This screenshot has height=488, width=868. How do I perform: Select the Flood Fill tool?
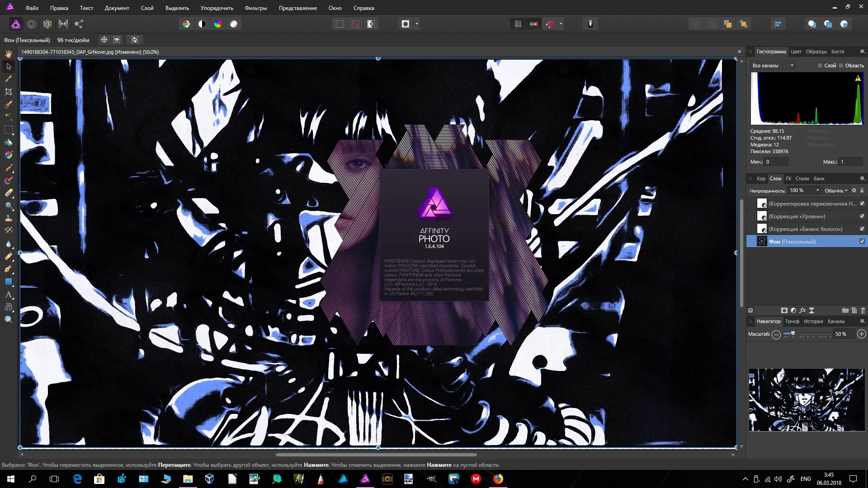8,143
